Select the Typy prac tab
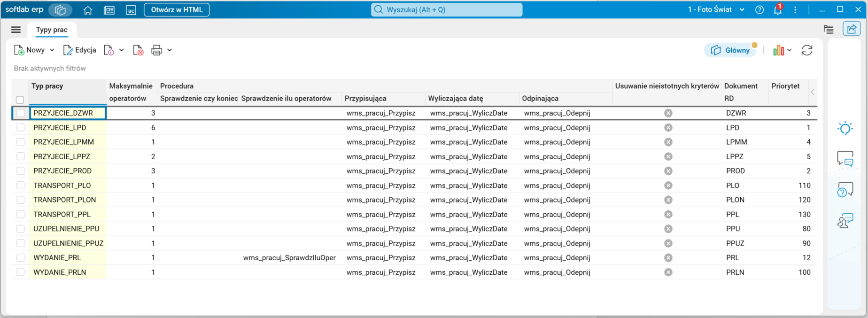The height and width of the screenshot is (318, 868). [52, 30]
